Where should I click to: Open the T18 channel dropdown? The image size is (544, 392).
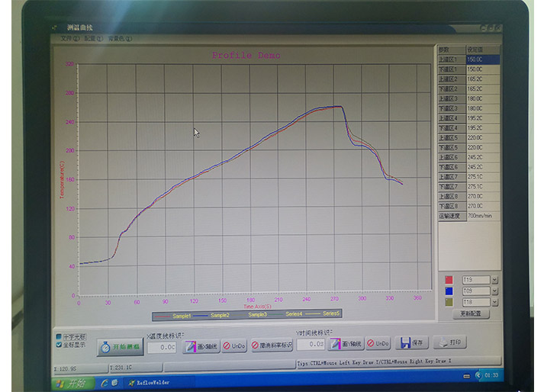point(494,302)
